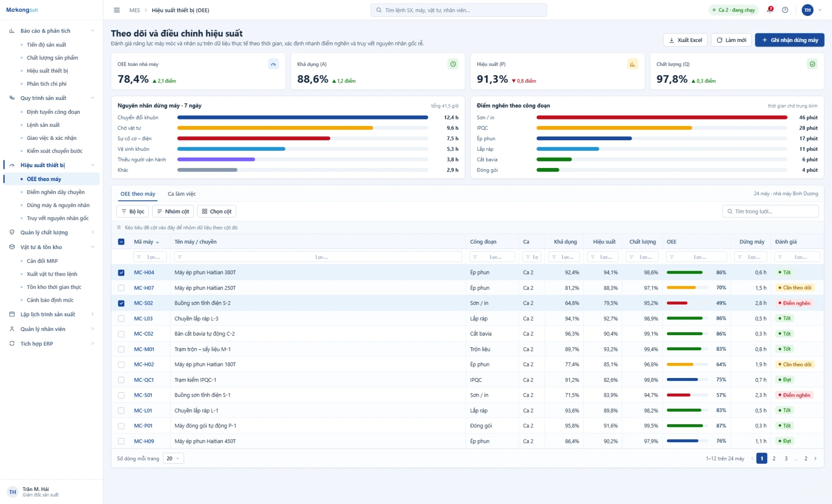Viewport: 832px width, 504px height.
Task: Expand Quản lý chất lượng section chevron
Action: pyautogui.click(x=92, y=232)
